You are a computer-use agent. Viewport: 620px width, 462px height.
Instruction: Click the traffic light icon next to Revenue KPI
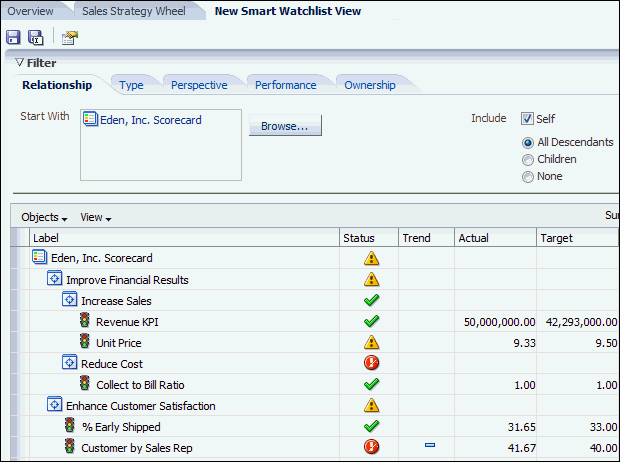[x=84, y=320]
